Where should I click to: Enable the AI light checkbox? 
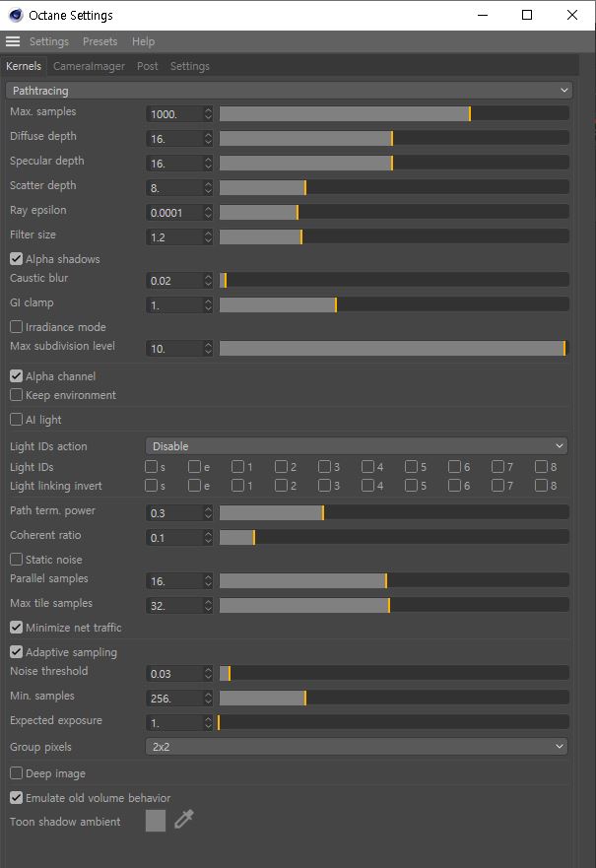pyautogui.click(x=16, y=420)
